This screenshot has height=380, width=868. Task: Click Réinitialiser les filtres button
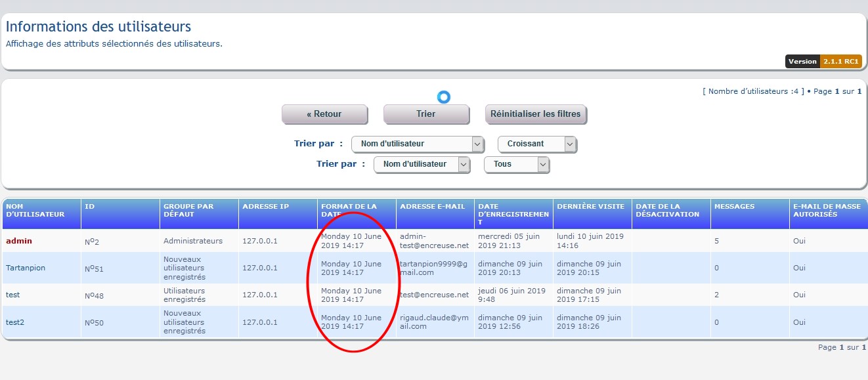(x=535, y=114)
